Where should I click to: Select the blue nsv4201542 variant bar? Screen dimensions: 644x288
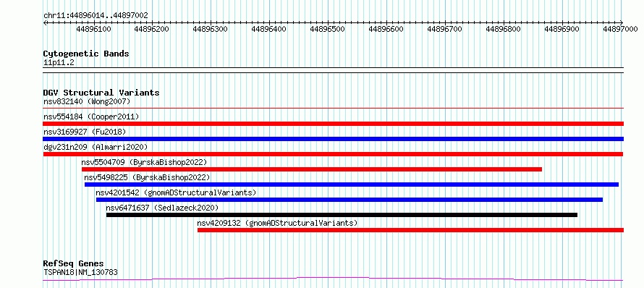coord(349,200)
